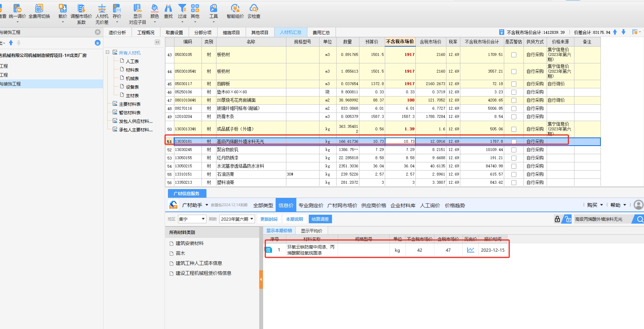Switch to the 分部分项 tab

click(203, 32)
